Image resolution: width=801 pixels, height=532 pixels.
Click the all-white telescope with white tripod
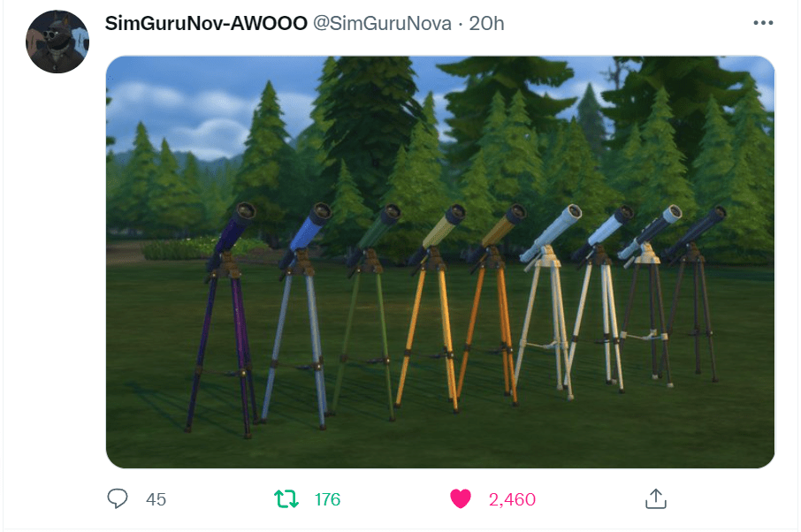[x=547, y=301]
